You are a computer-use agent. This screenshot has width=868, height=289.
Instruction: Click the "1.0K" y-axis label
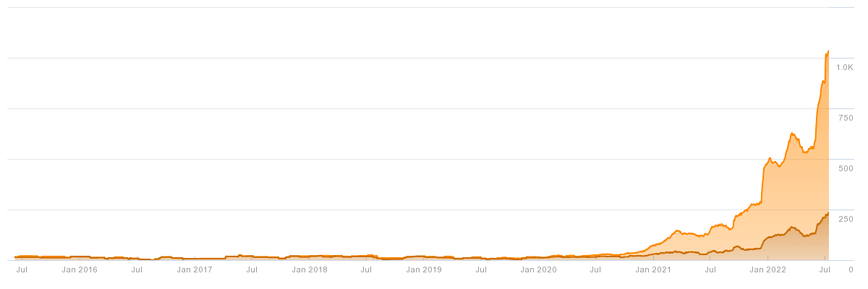[844, 67]
